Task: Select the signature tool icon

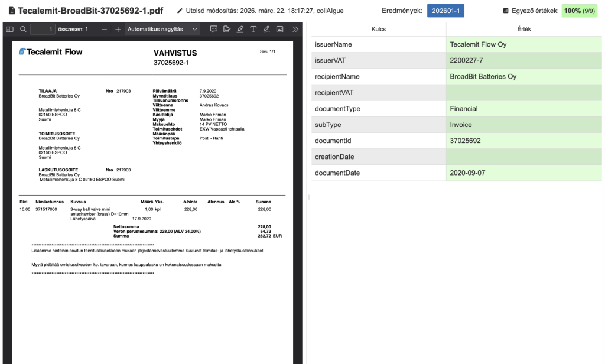Action: click(227, 30)
